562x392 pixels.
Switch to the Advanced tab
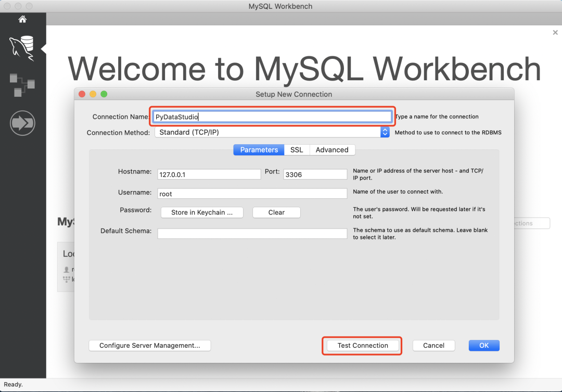332,150
